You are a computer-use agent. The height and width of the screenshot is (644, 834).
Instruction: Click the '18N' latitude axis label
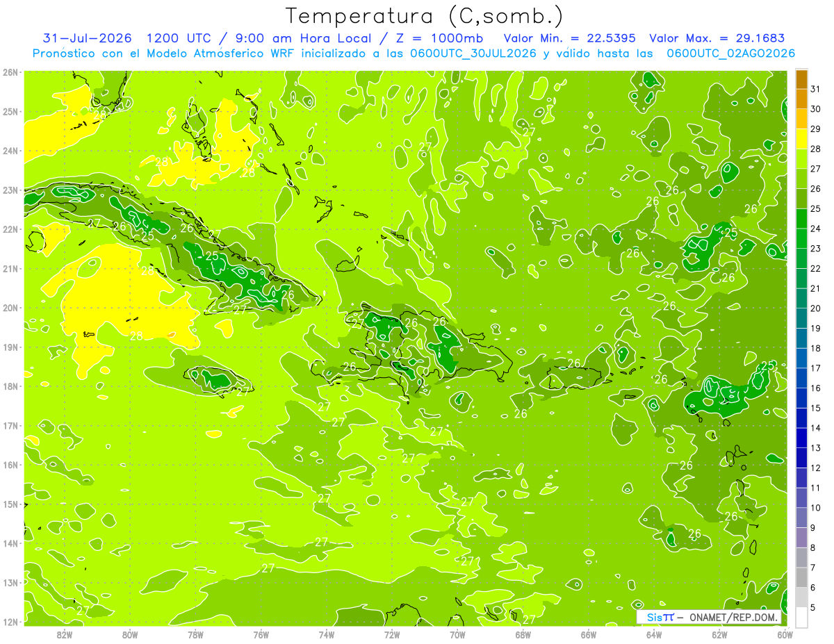point(11,386)
